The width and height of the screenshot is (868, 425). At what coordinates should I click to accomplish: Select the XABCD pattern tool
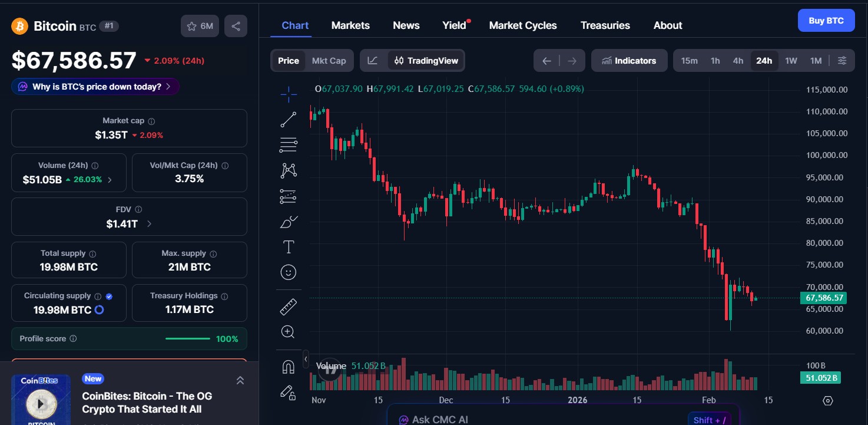click(288, 170)
